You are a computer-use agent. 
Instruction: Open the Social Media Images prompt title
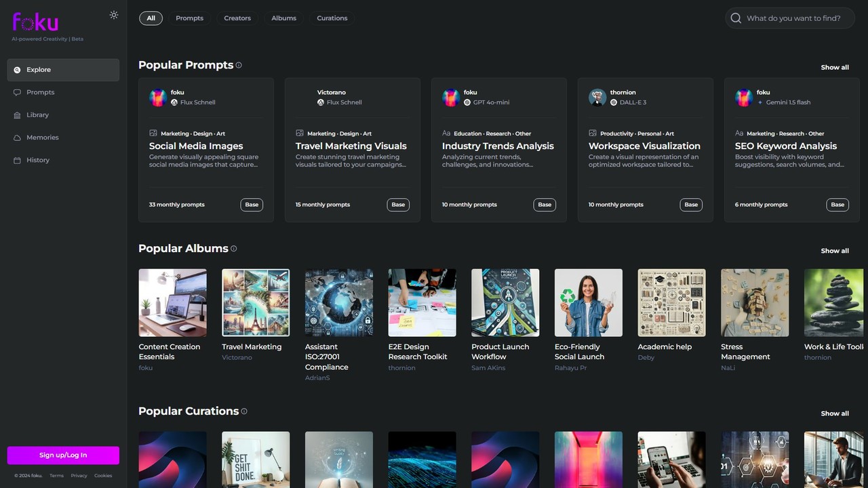(x=196, y=146)
